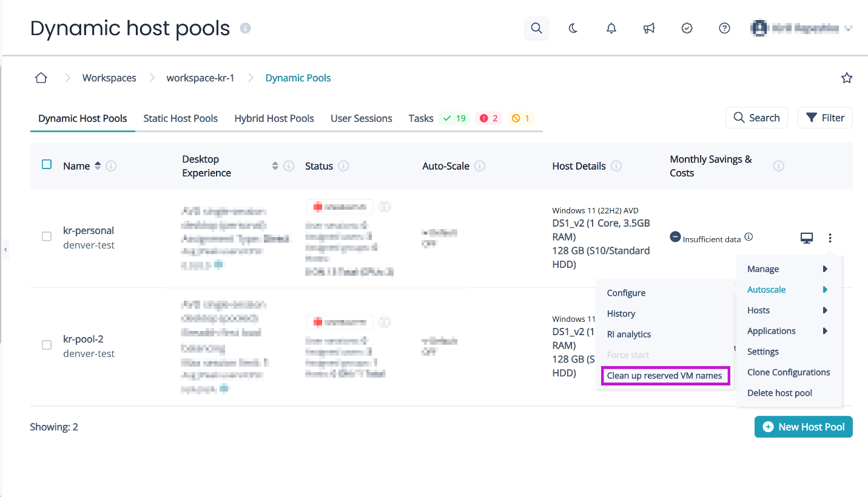Mark page as favorite with star icon
The height and width of the screenshot is (497, 868).
coord(847,78)
